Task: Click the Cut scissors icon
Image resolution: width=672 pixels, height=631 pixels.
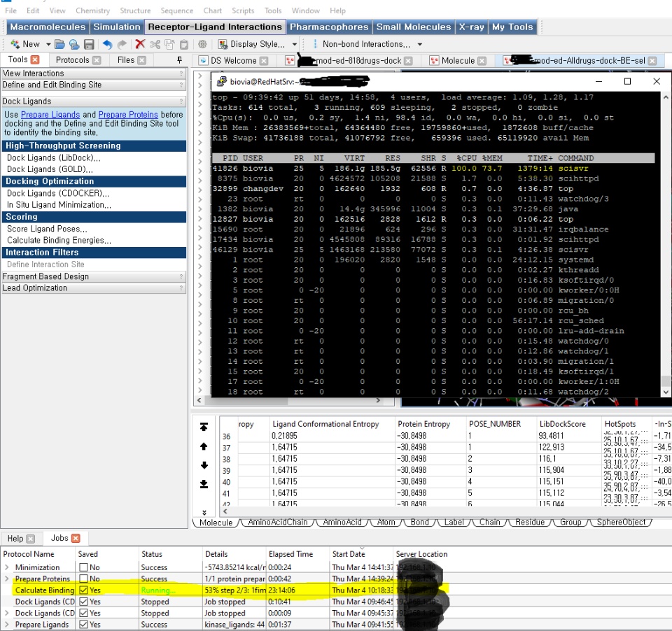Action: pyautogui.click(x=155, y=43)
